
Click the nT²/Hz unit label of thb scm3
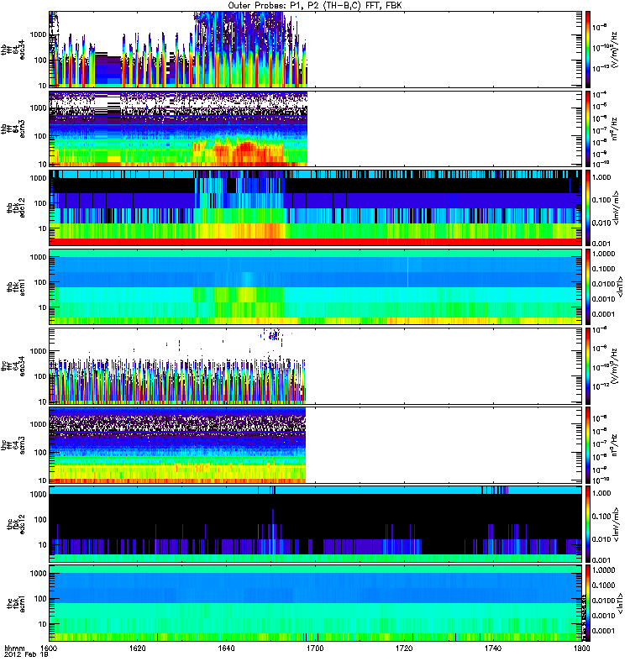[x=615, y=129]
